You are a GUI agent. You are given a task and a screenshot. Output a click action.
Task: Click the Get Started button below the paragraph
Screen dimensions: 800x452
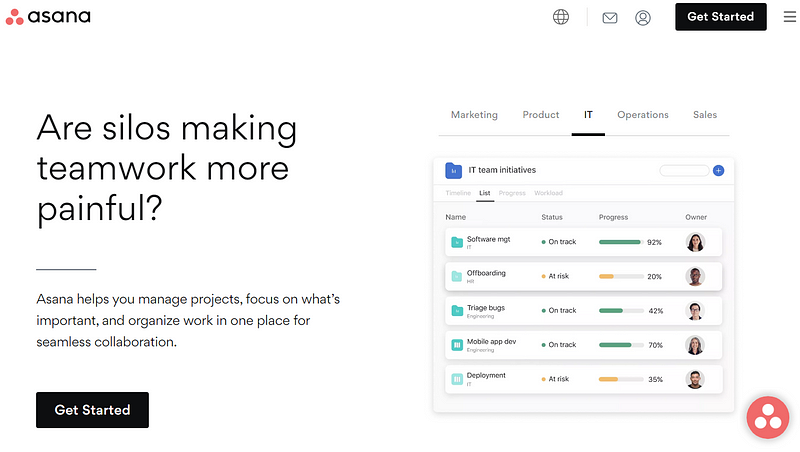click(92, 410)
